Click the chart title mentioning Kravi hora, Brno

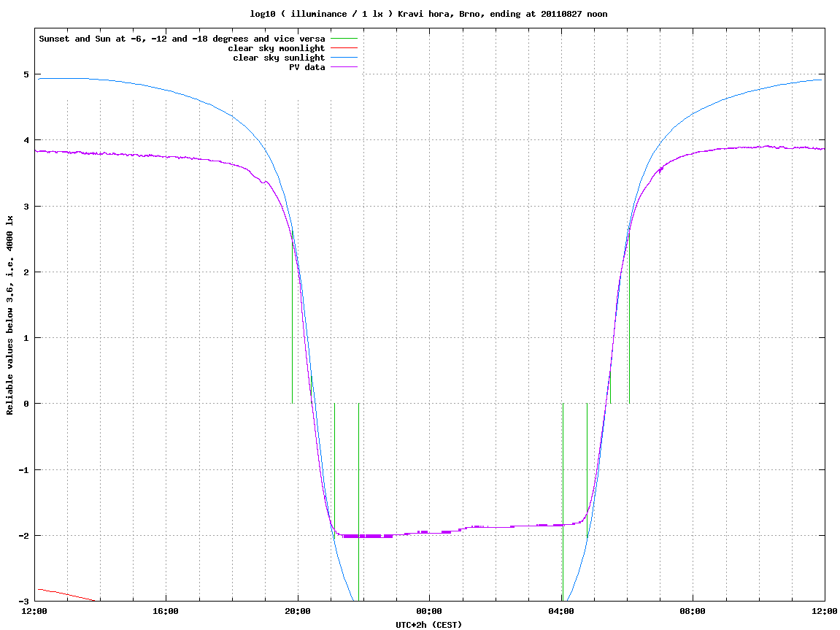tap(428, 14)
